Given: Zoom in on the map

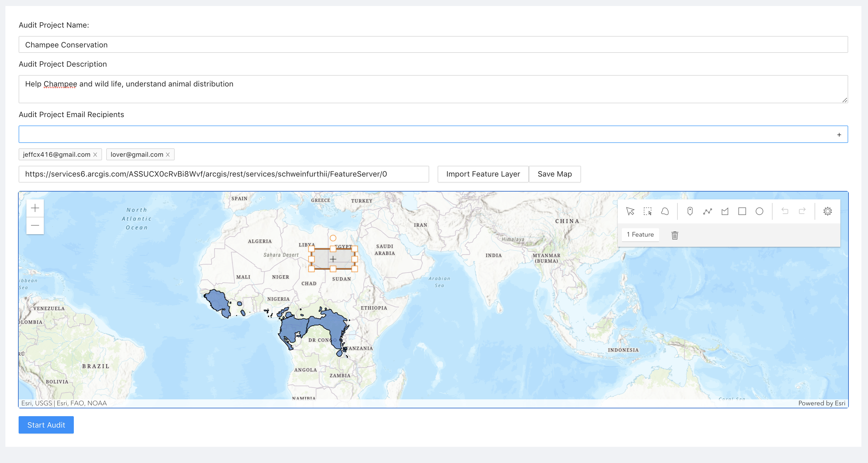Looking at the screenshot, I should 35,208.
